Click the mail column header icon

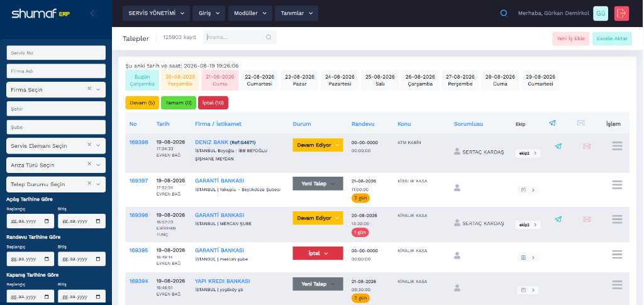pyautogui.click(x=580, y=123)
